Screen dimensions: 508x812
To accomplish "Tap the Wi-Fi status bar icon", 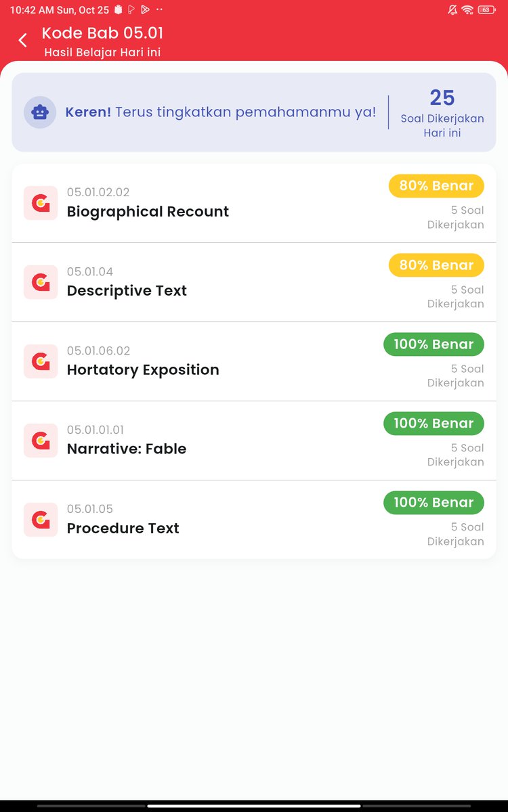I will [x=467, y=10].
